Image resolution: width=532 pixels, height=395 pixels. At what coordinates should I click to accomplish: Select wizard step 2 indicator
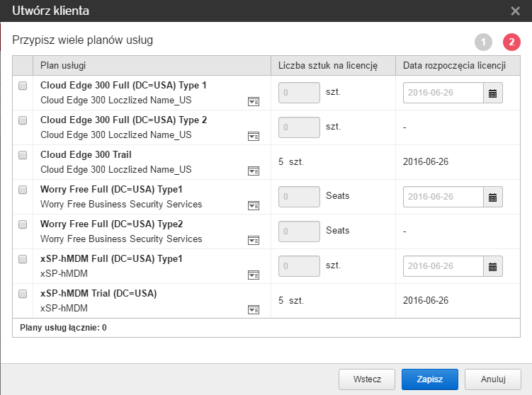pos(511,42)
